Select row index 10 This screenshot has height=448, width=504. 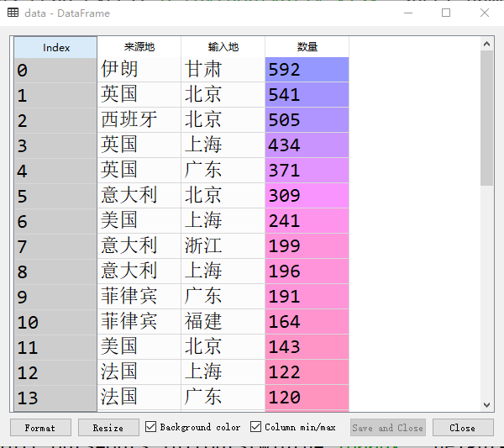tap(55, 322)
